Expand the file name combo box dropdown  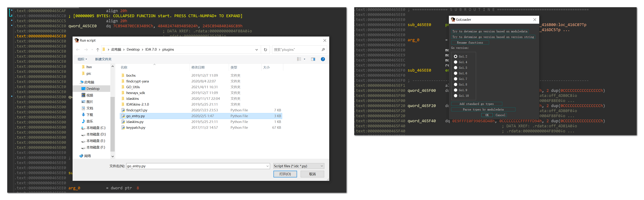coord(268,166)
